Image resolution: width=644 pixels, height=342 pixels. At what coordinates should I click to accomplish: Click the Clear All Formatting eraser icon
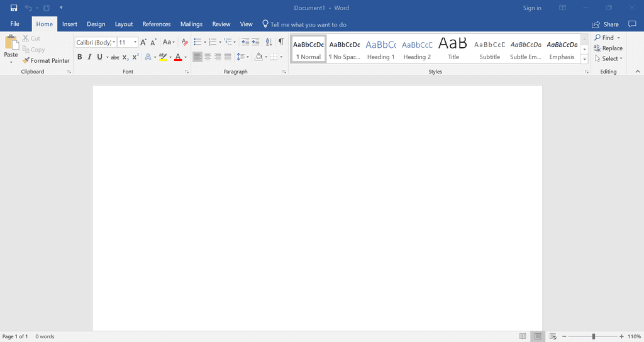tap(185, 42)
